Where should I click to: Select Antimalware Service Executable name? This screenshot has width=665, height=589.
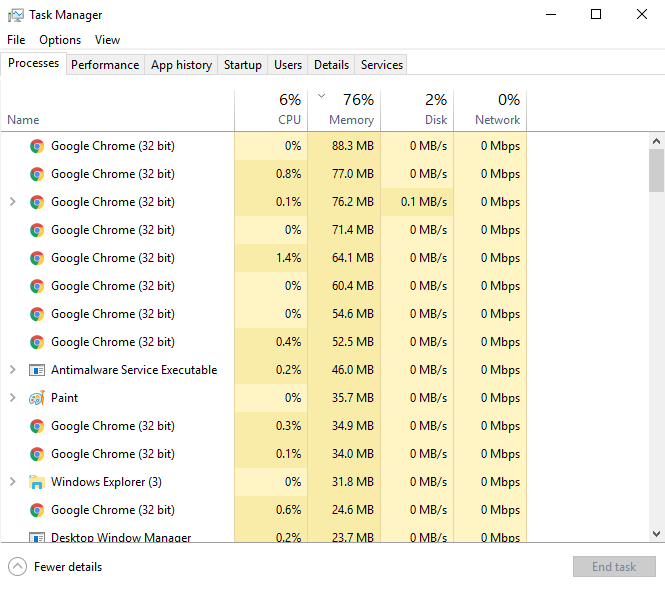point(134,370)
